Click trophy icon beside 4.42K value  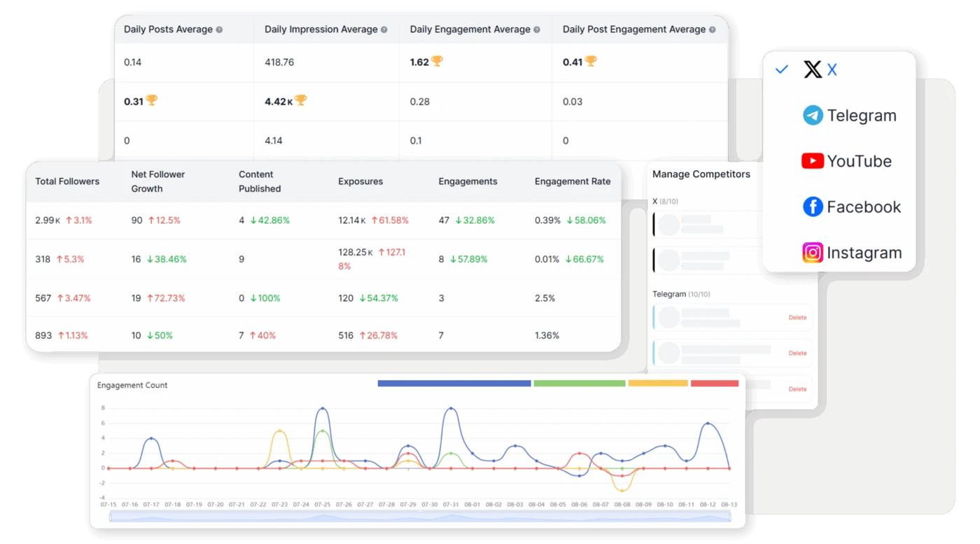pyautogui.click(x=301, y=101)
